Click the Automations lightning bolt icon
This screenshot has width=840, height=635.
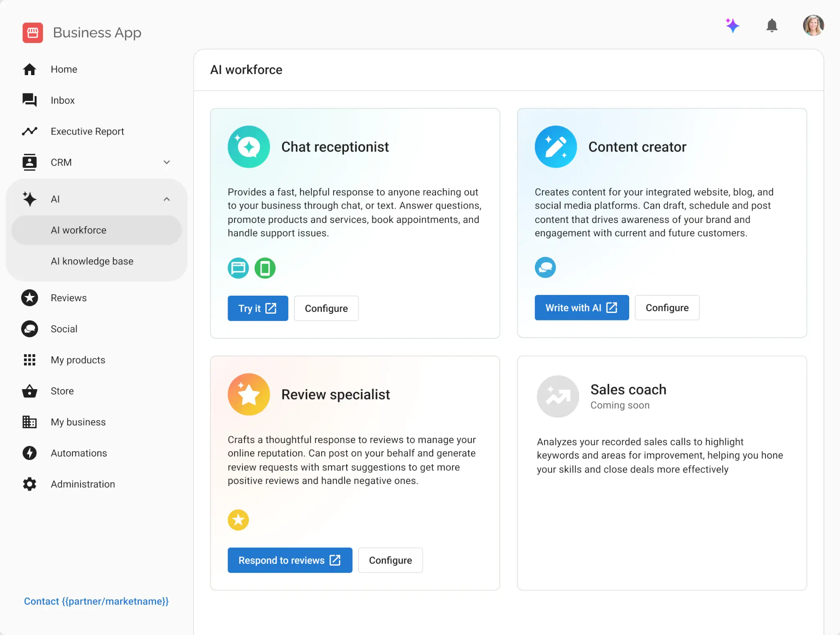point(29,453)
